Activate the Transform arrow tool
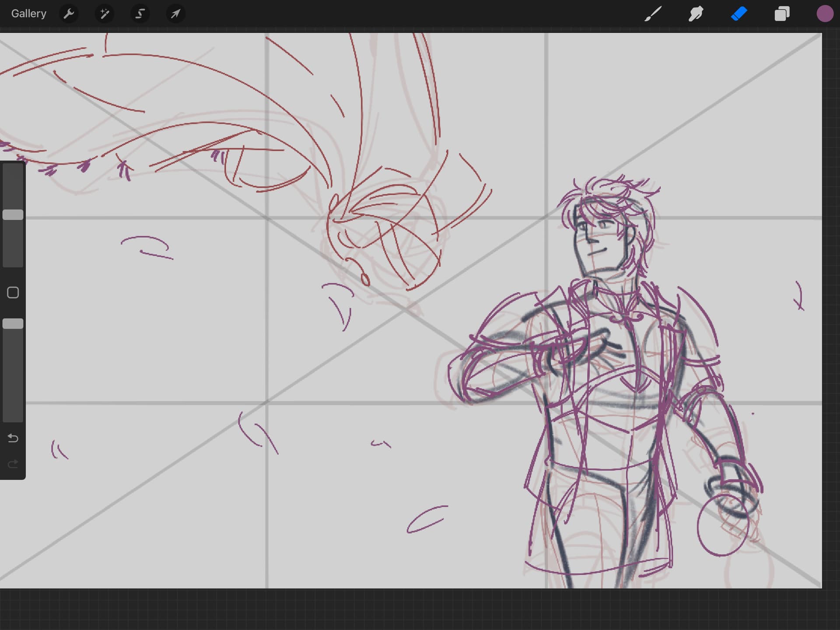The height and width of the screenshot is (630, 840). point(175,14)
